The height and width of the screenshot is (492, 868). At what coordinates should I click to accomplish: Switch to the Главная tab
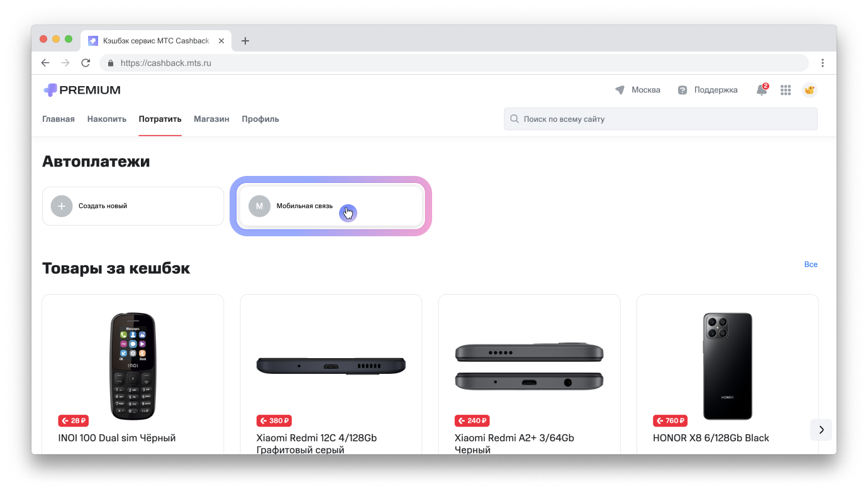58,119
